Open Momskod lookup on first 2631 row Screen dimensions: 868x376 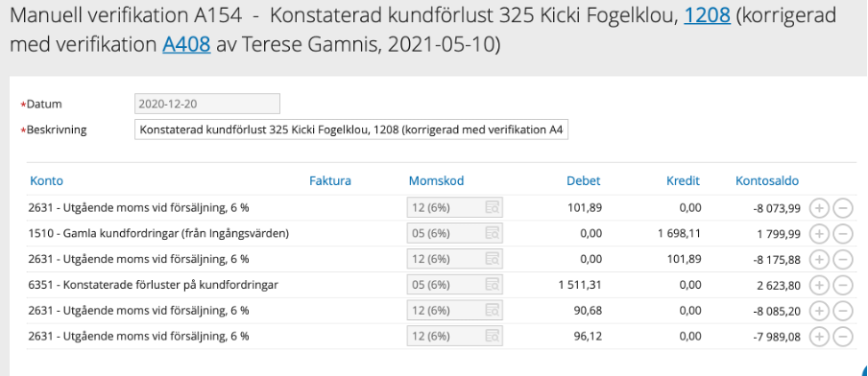pyautogui.click(x=493, y=208)
